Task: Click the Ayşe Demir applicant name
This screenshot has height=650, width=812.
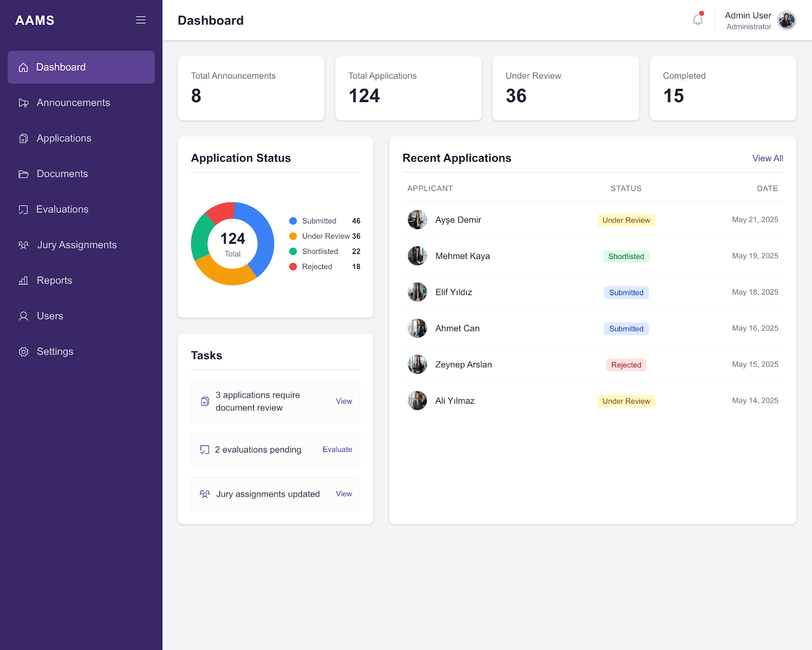Action: coord(458,220)
